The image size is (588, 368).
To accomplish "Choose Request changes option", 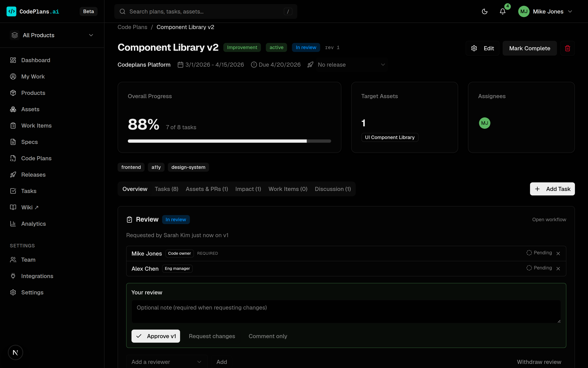I will click(212, 336).
